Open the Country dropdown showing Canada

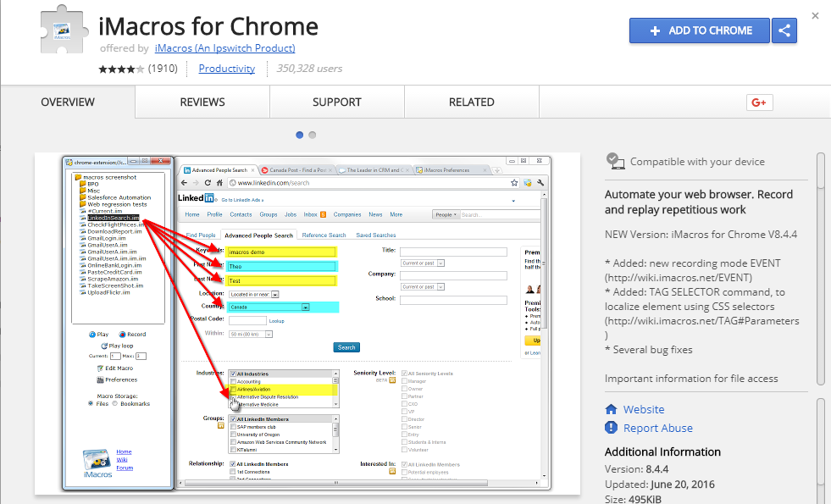click(x=269, y=307)
